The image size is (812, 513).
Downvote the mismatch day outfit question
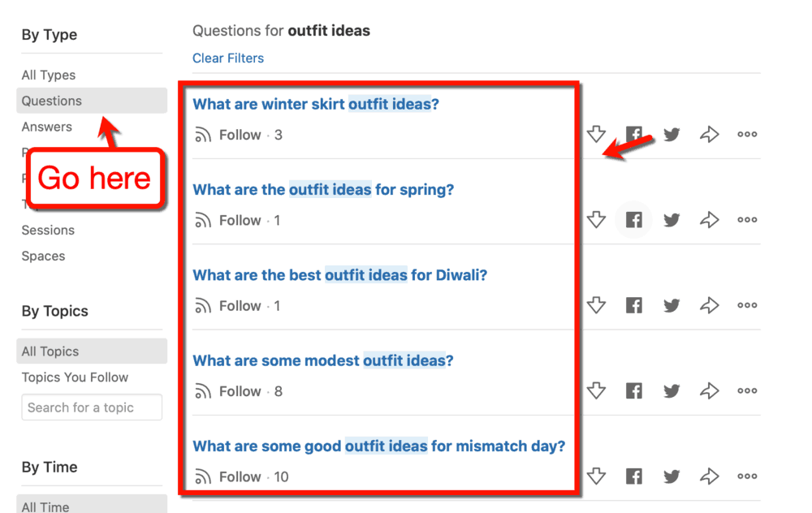[x=596, y=476]
